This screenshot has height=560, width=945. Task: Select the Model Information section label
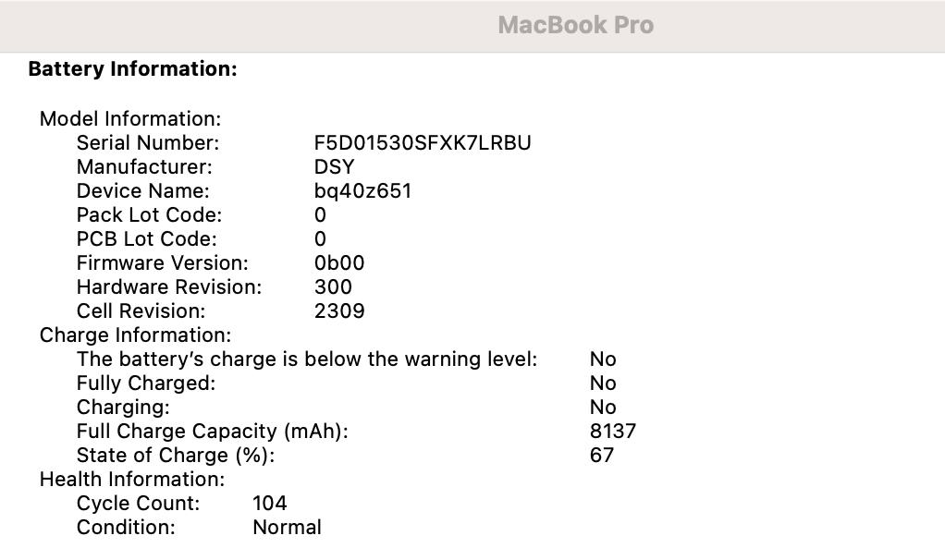[x=130, y=119]
